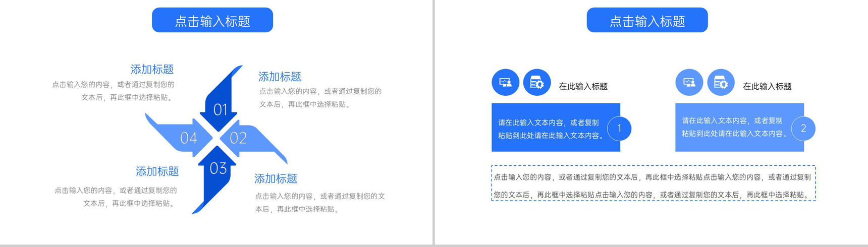Click the 添加标题 heading right of arrow 03
Viewport: 868px width, 247px height.
click(x=276, y=178)
